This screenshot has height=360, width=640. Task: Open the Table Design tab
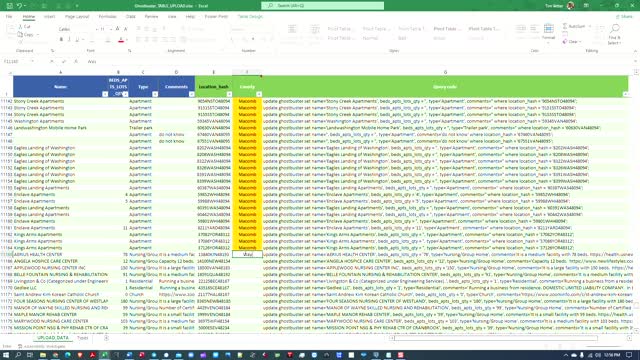point(250,17)
